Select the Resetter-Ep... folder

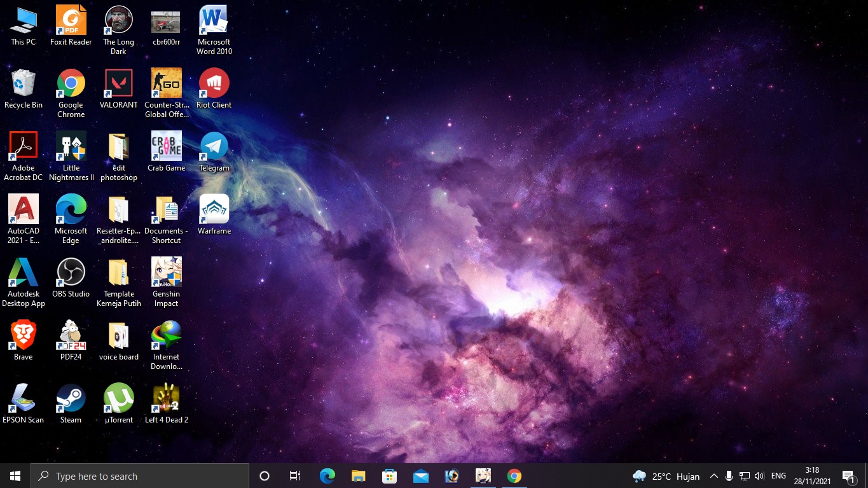point(119,219)
